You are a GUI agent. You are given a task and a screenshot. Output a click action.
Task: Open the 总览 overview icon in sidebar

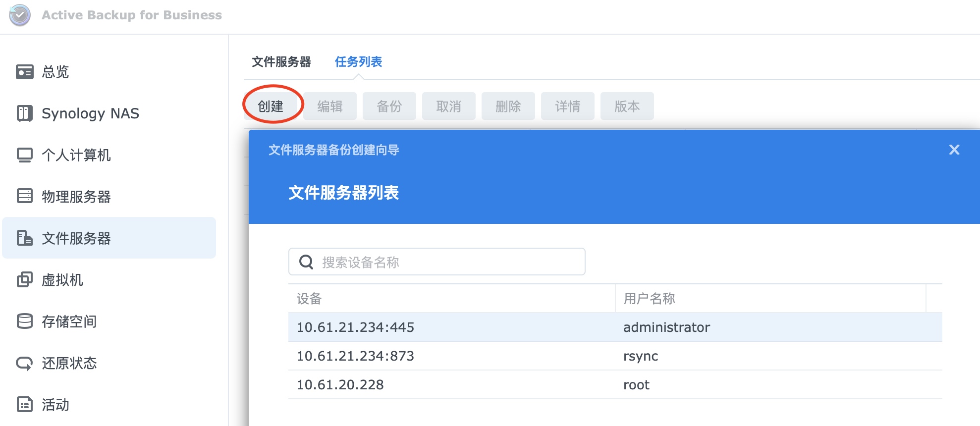25,72
